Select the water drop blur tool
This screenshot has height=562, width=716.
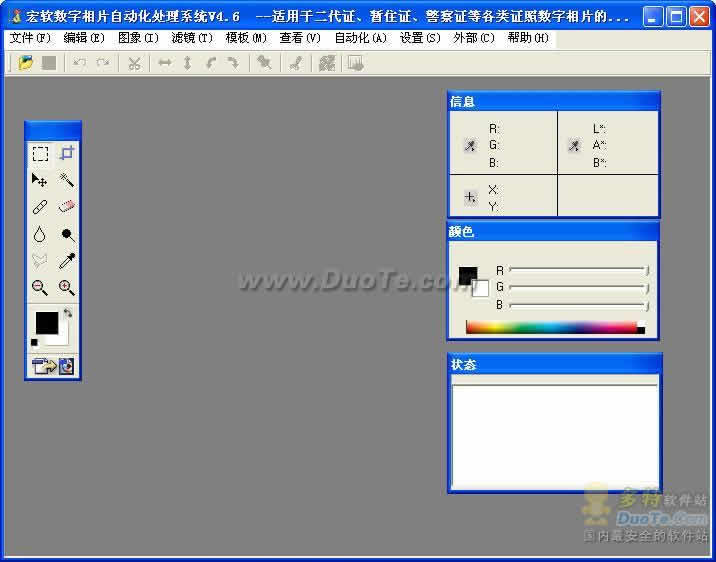40,234
